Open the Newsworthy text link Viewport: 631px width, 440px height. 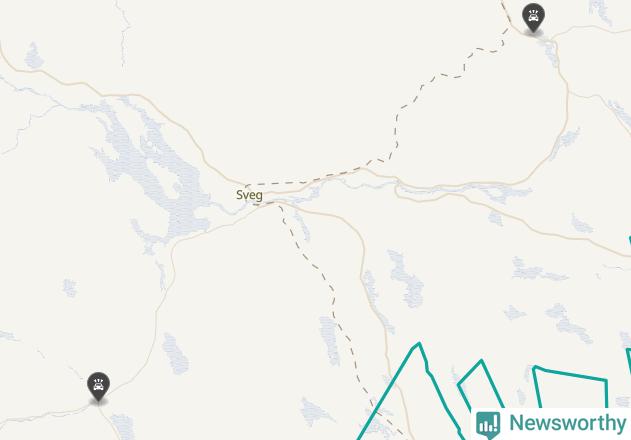coord(567,423)
